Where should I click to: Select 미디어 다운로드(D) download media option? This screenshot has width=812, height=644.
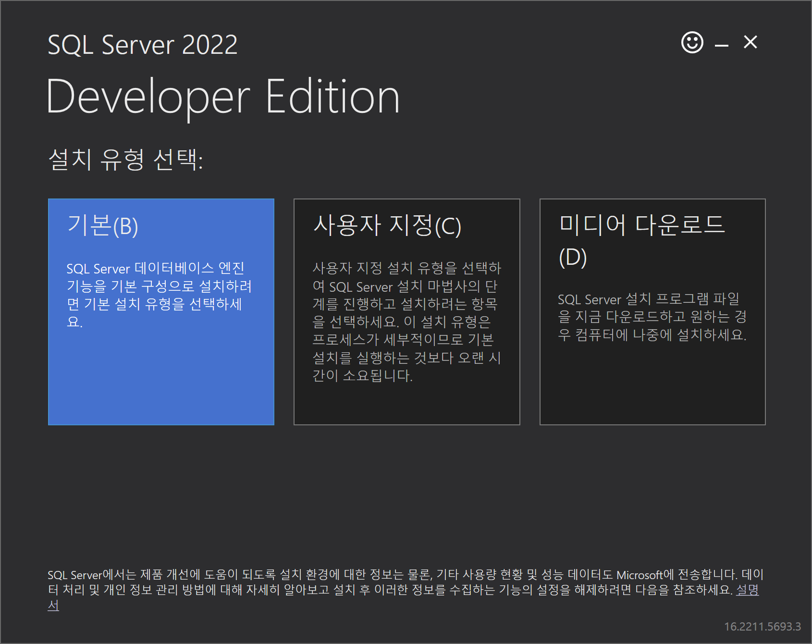click(652, 312)
